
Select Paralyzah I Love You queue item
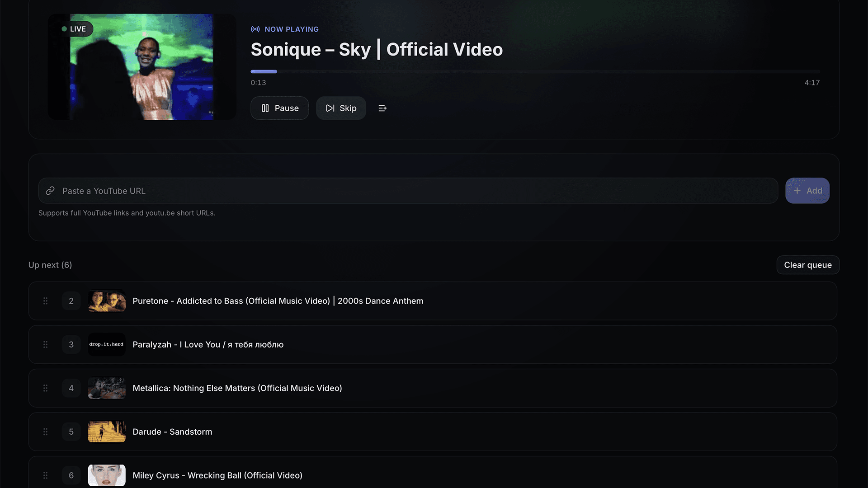(x=208, y=345)
